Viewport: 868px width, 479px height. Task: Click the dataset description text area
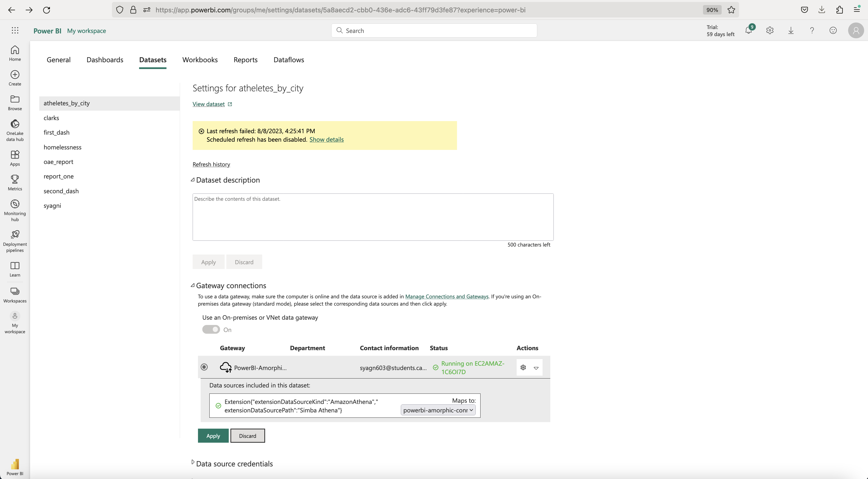(x=373, y=217)
